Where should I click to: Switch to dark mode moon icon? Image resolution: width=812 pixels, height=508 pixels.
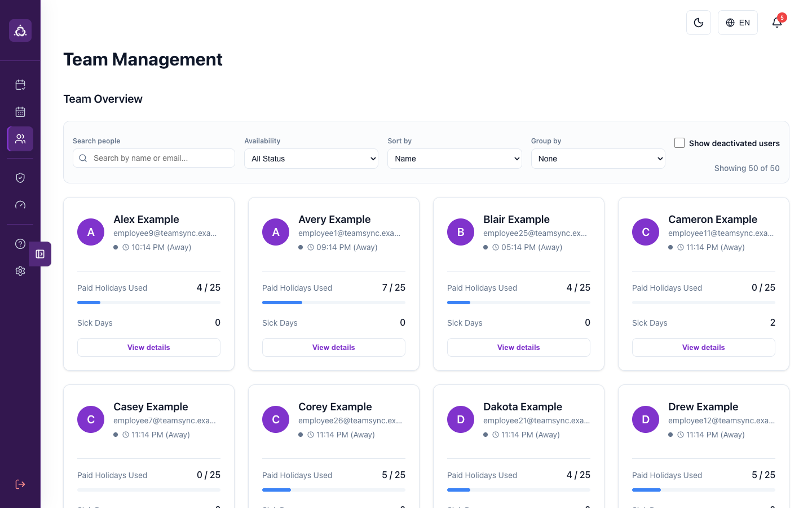699,23
